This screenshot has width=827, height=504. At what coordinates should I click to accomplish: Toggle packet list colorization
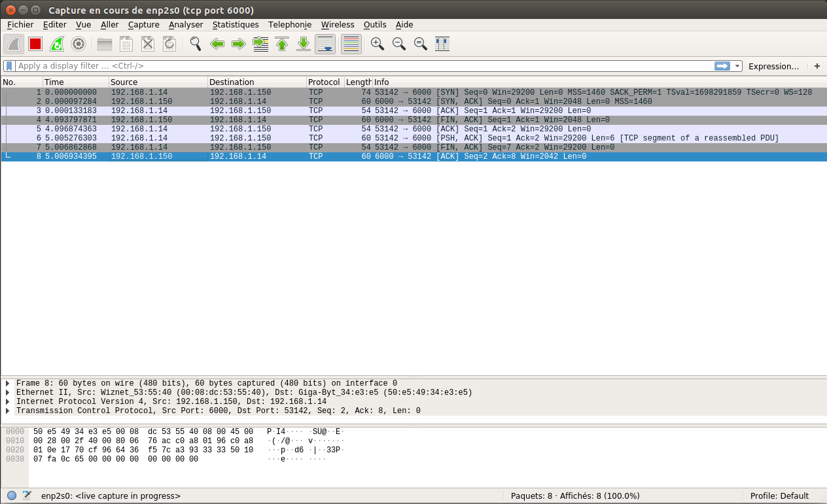[x=351, y=44]
